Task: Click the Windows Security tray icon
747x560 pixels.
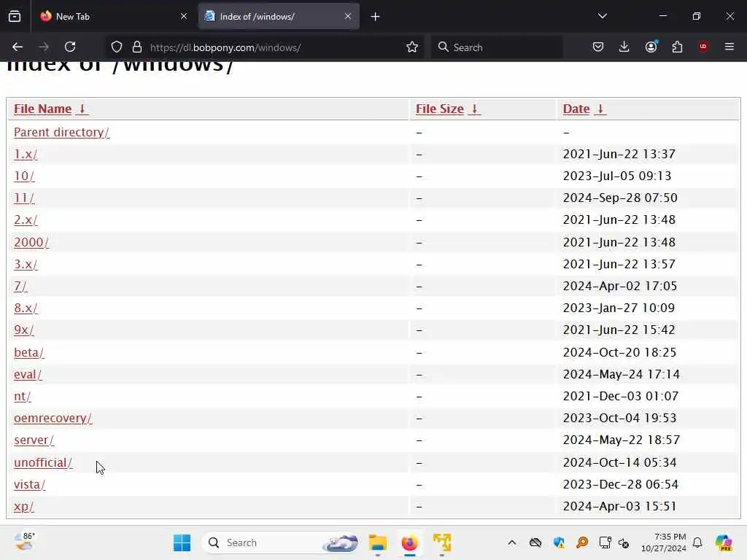Action: [559, 542]
